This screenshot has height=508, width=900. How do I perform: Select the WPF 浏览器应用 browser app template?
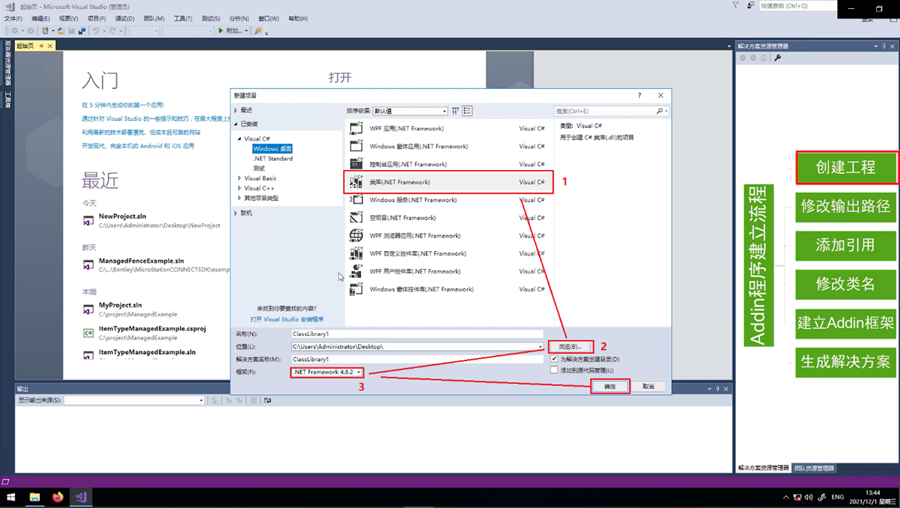pyautogui.click(x=449, y=235)
